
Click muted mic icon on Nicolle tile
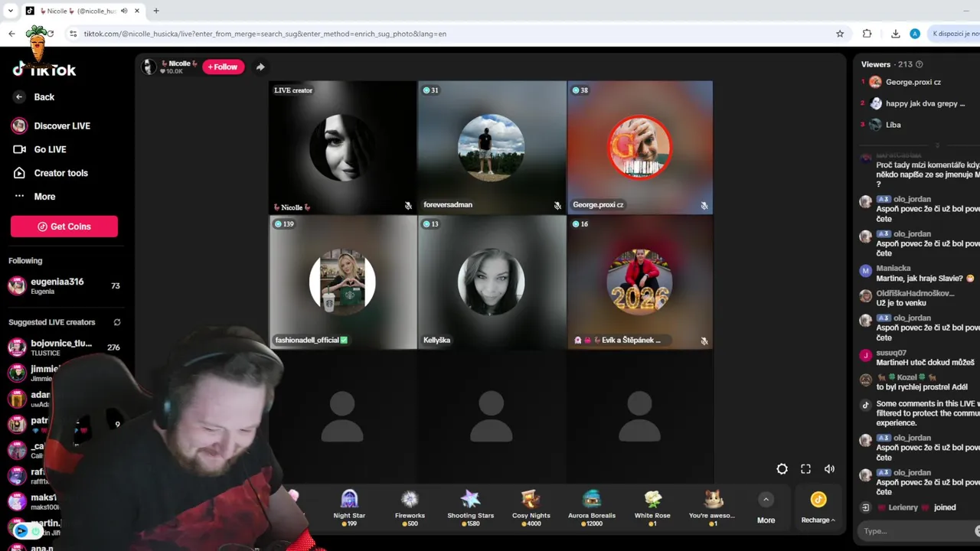pos(408,206)
